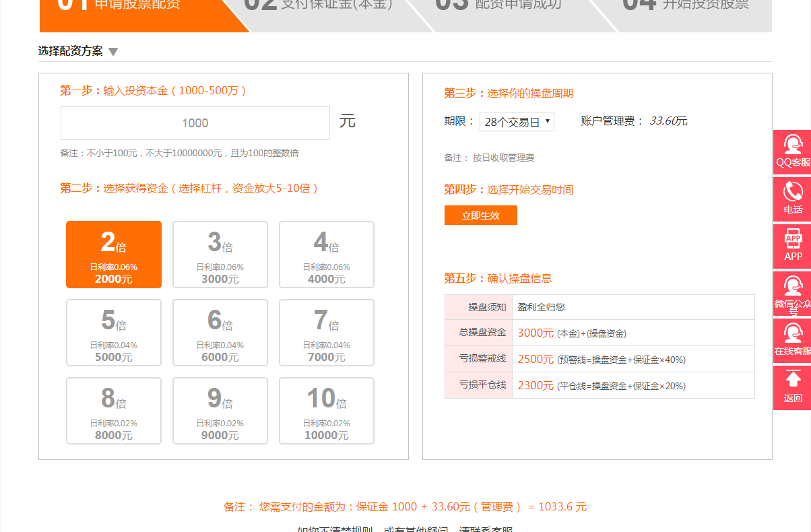Open the 28个交易日 period dropdown
Viewport: 811px width, 532px height.
pos(517,122)
